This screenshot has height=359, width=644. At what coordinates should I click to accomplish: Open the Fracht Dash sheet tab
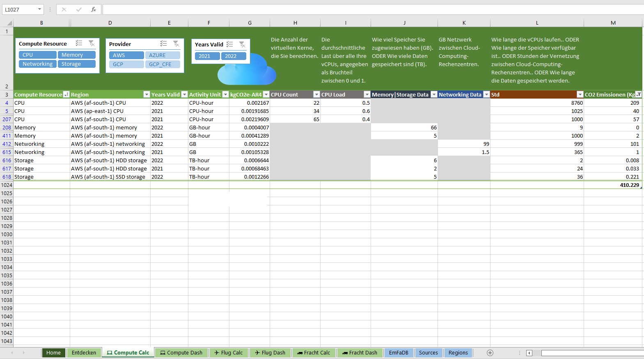(360, 353)
